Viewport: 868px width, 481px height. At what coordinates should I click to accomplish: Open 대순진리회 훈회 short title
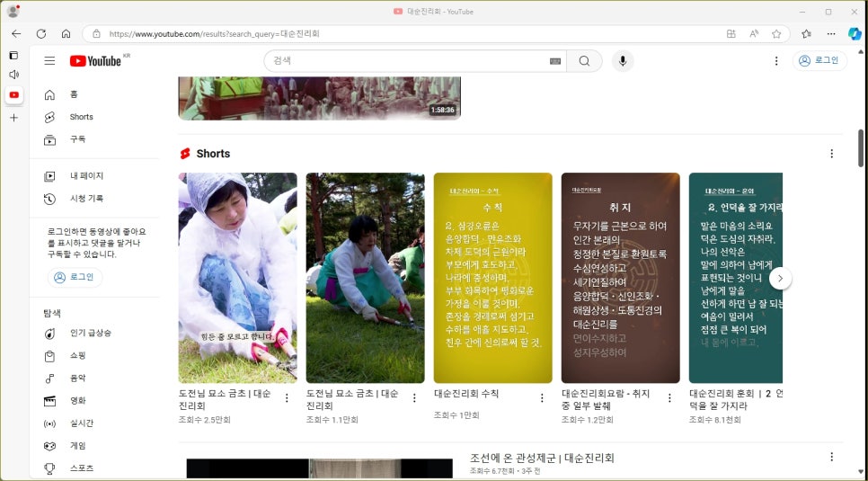coord(736,399)
